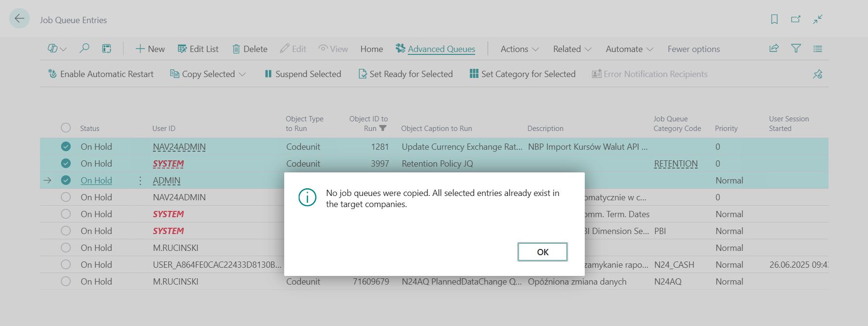Viewport: 868px width, 326px height.
Task: Click Set Category for Selected
Action: [522, 74]
